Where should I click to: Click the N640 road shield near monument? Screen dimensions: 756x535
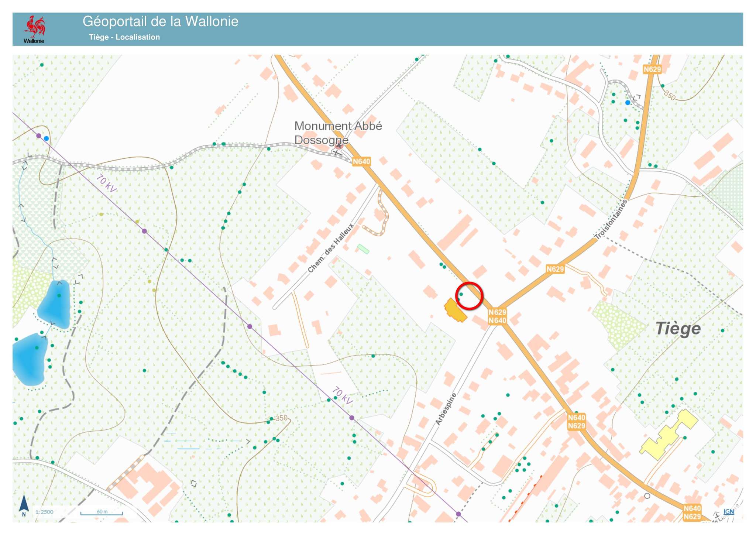361,162
